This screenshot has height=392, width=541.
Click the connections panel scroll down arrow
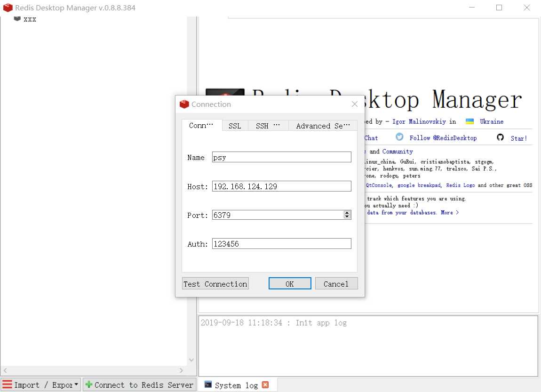click(x=191, y=360)
